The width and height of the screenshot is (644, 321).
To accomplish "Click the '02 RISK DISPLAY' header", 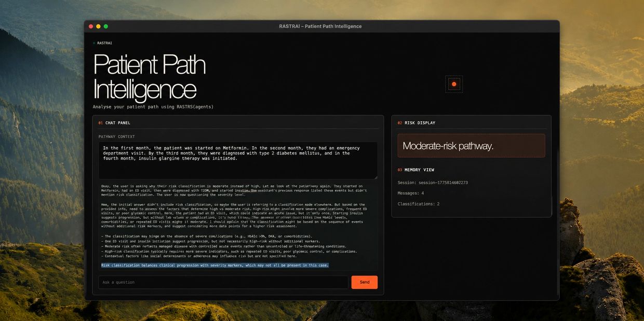I will (417, 123).
